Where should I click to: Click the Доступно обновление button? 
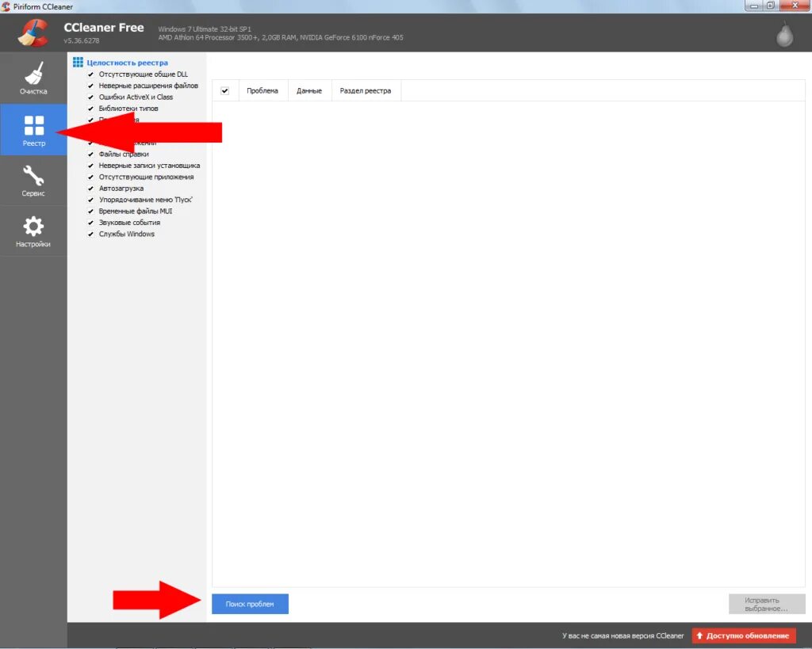tap(744, 636)
